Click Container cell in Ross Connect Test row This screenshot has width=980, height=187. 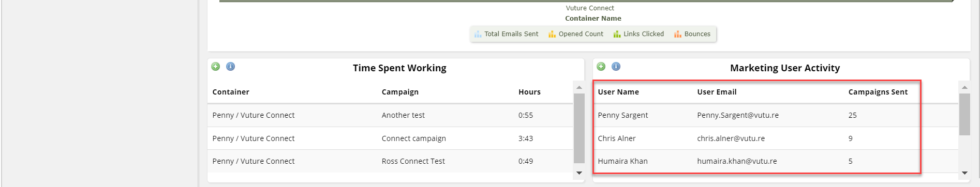coord(254,161)
